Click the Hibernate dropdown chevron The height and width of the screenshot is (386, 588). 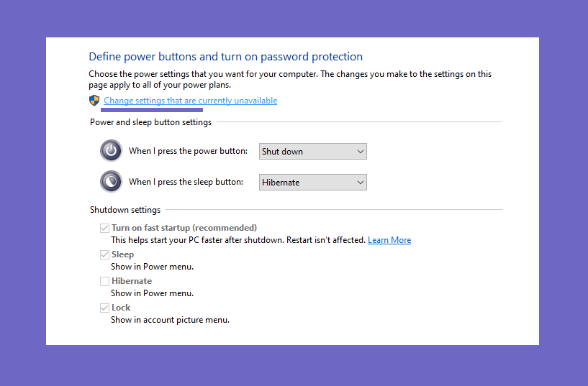pos(361,183)
